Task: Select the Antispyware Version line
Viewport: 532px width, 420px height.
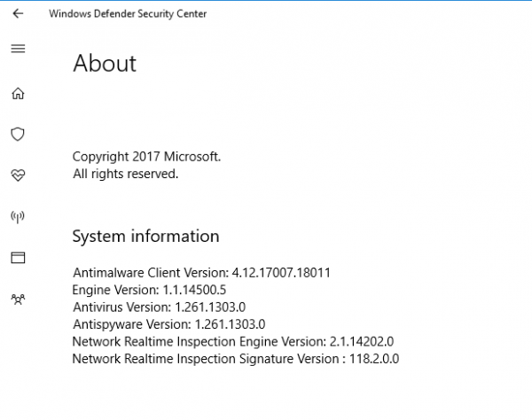Action: [168, 323]
